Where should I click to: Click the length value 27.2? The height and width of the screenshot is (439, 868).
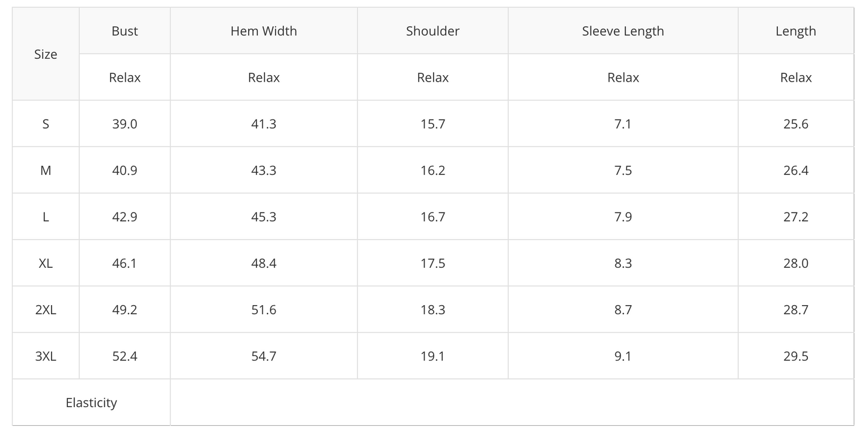click(796, 217)
